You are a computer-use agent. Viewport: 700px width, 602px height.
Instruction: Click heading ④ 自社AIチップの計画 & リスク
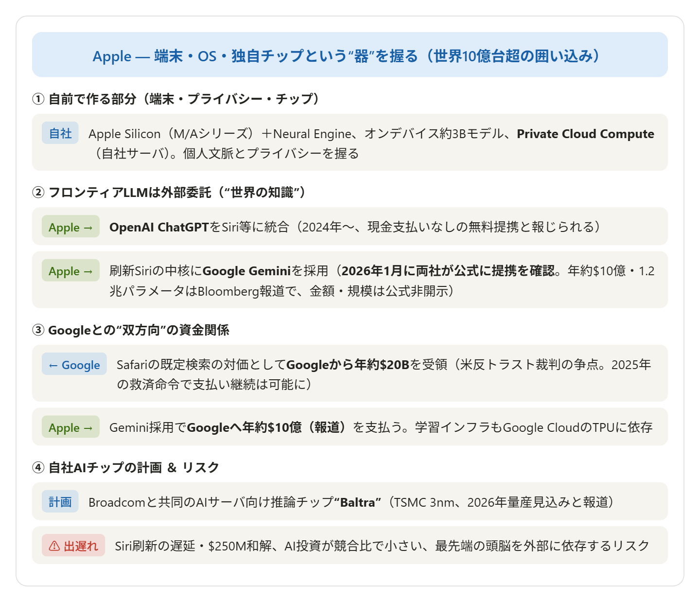tap(125, 467)
